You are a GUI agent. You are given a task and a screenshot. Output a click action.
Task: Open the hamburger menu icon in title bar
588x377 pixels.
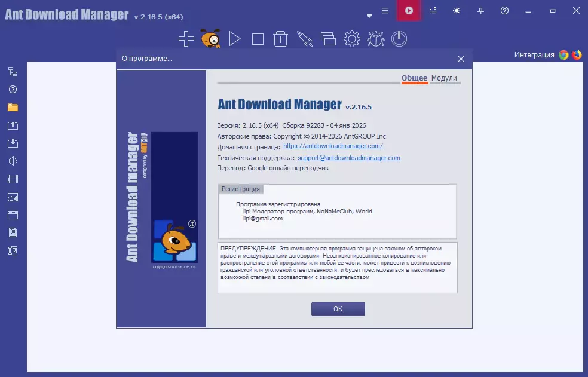(x=385, y=11)
